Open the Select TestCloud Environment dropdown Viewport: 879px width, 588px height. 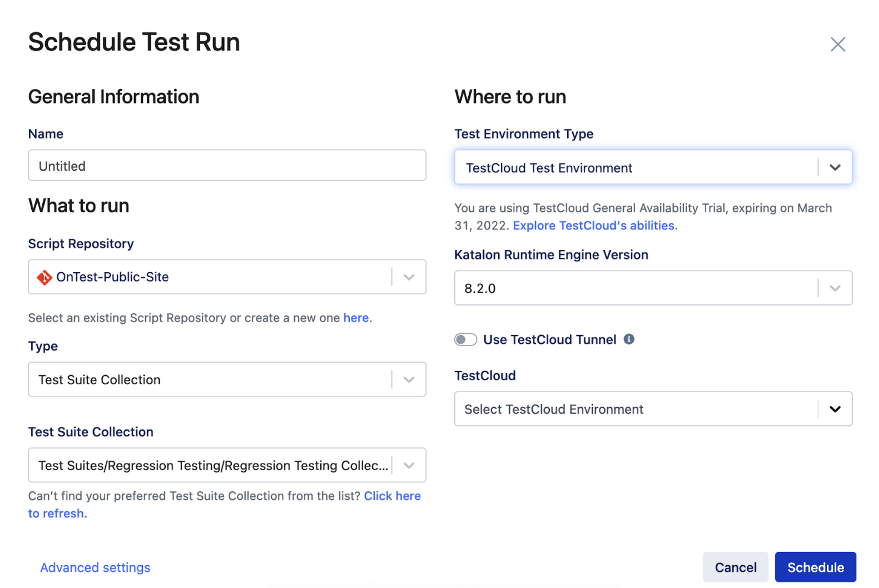pyautogui.click(x=653, y=409)
